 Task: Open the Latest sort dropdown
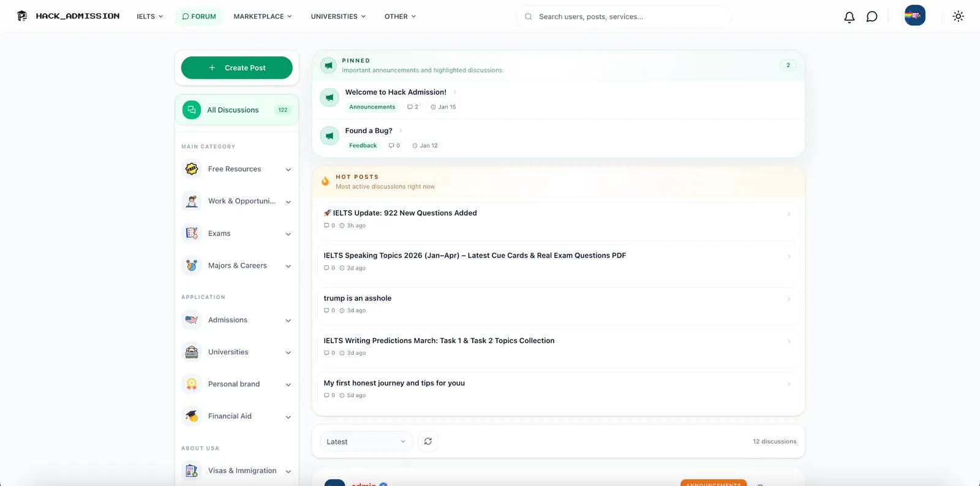[366, 441]
